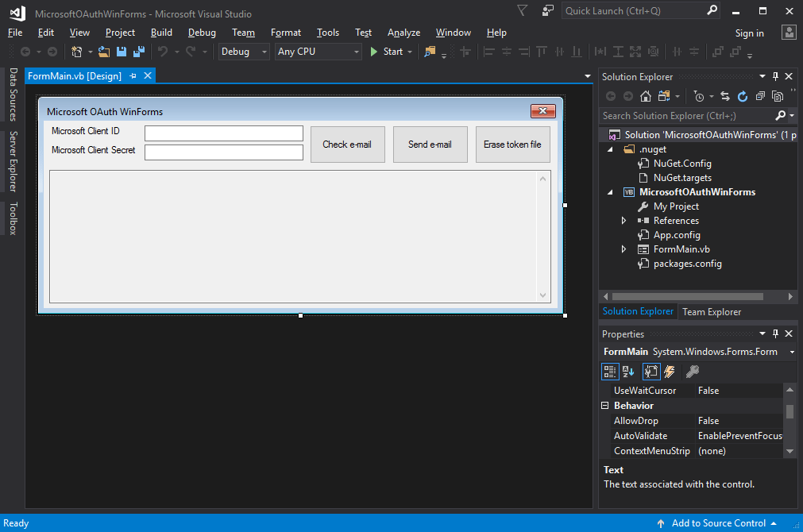Collapse the Behavior property category
This screenshot has width=803, height=532.
(x=604, y=406)
